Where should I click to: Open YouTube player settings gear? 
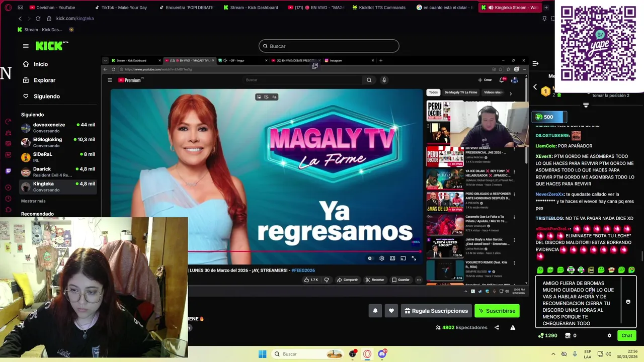(x=381, y=258)
